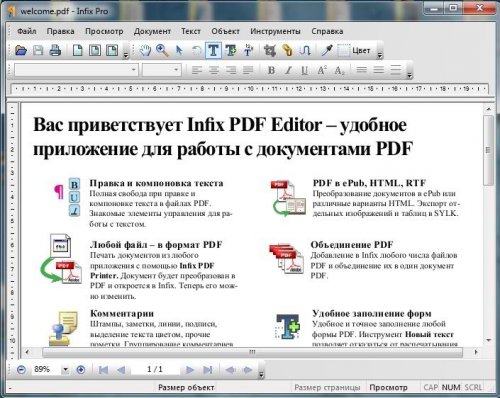Align text right
The width and height of the screenshot is (500, 398).
tap(231, 70)
